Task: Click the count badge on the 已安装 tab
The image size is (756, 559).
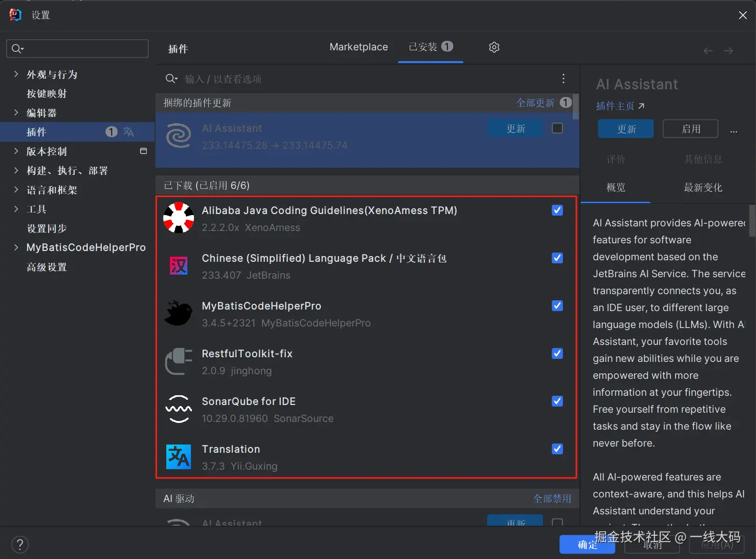Action: (447, 46)
